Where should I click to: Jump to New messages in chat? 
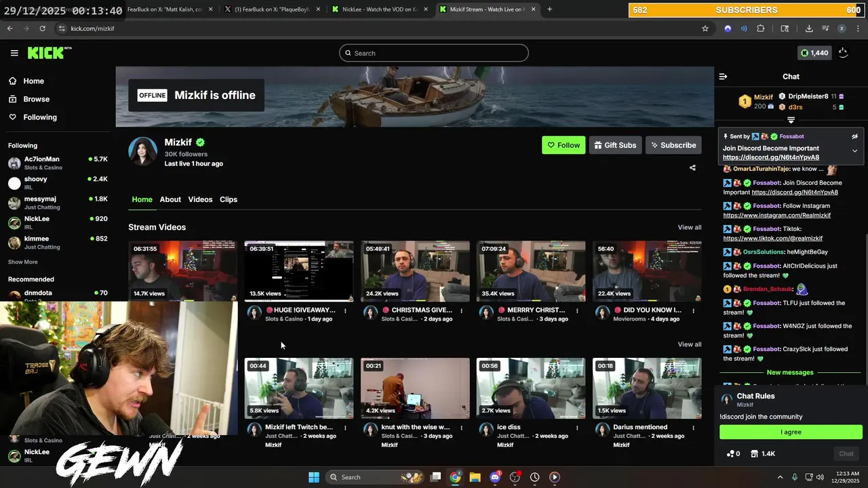tap(790, 372)
